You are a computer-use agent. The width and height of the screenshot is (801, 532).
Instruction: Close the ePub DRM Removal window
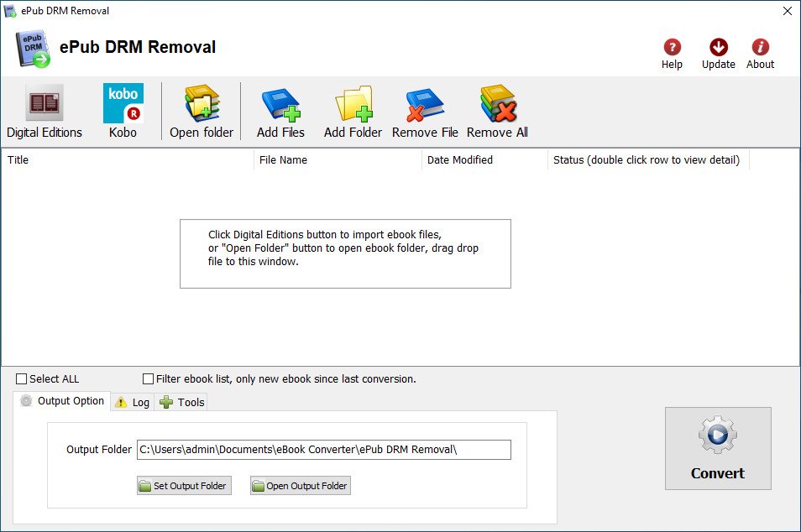[x=788, y=11]
